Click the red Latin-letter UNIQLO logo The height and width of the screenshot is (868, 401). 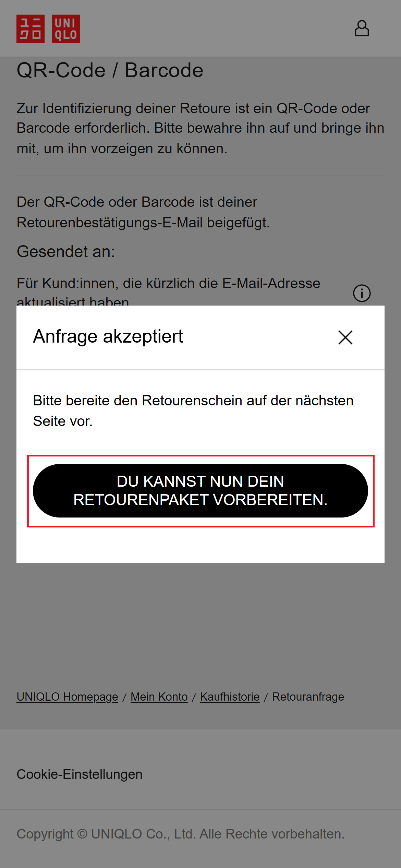pyautogui.click(x=66, y=29)
